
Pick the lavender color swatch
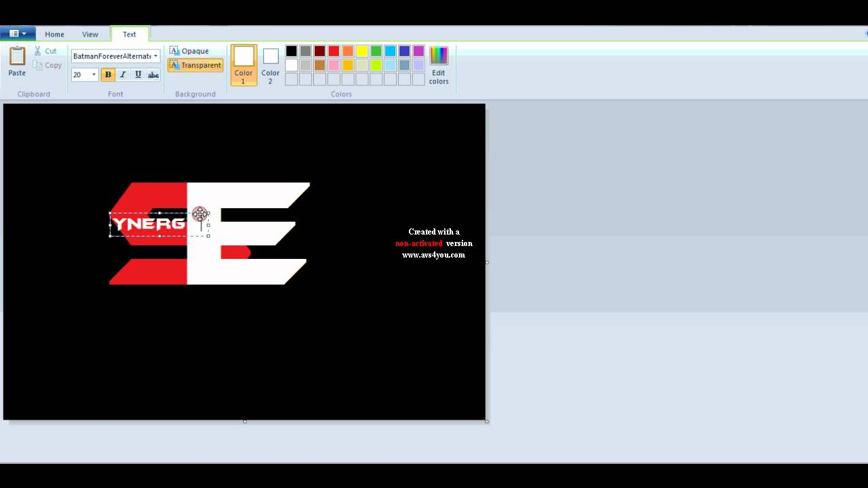pyautogui.click(x=419, y=65)
